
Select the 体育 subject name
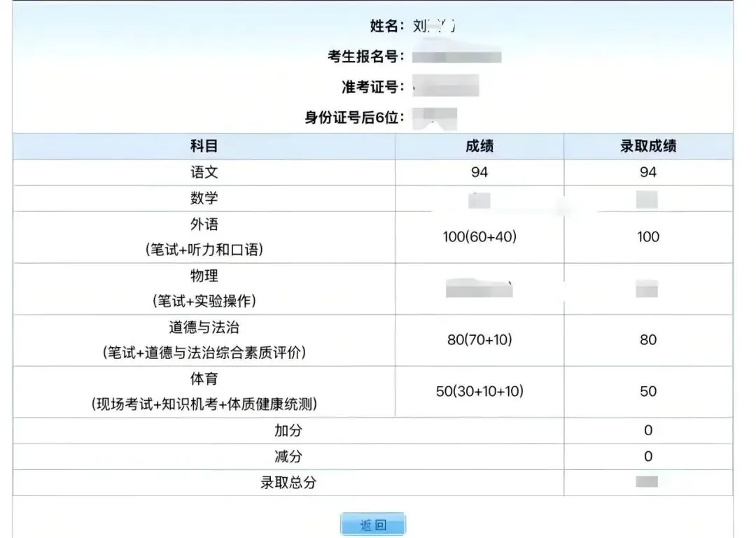[x=204, y=379]
